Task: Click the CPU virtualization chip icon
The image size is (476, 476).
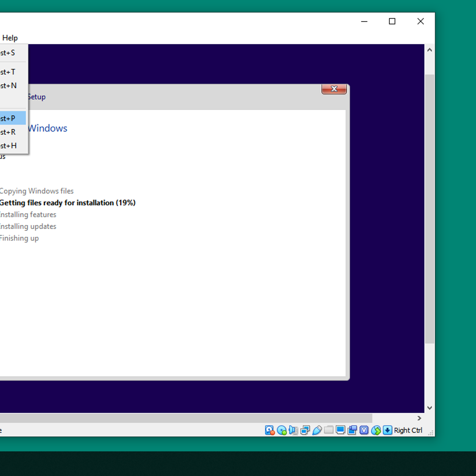Action: point(364,430)
